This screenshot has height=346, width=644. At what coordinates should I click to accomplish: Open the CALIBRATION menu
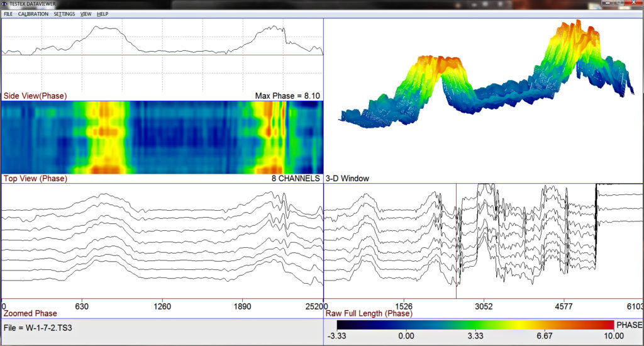[33, 14]
